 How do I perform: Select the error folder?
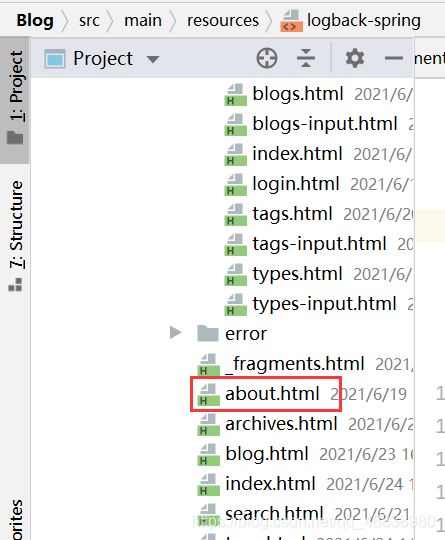click(x=246, y=333)
